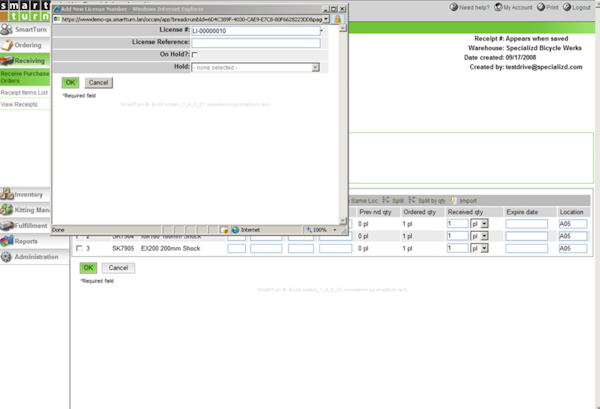
Task: Click the Logout icon
Action: [567, 7]
